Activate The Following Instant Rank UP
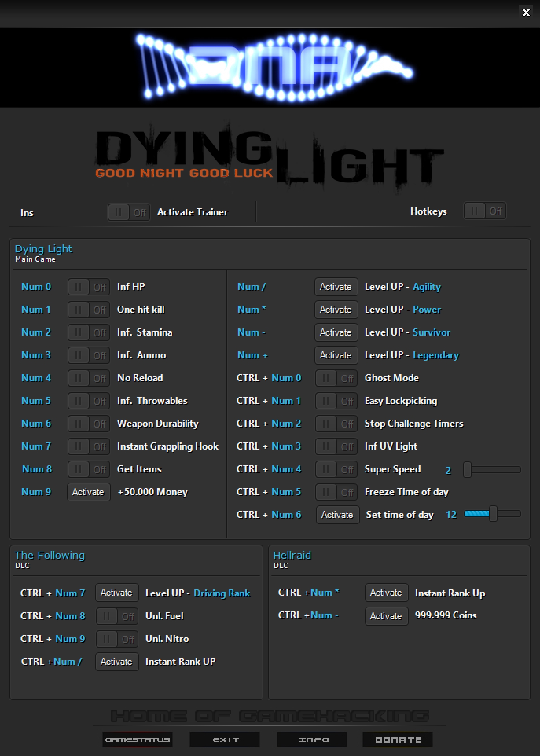540x756 pixels. (117, 662)
